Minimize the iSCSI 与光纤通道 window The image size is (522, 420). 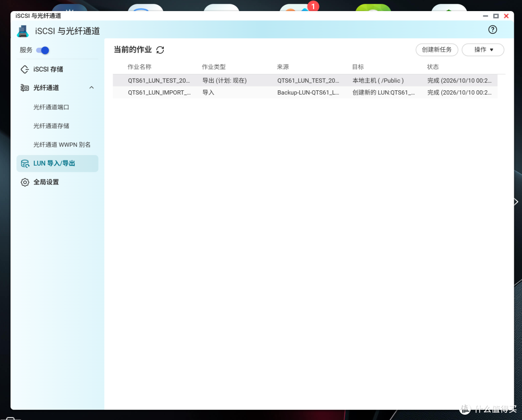[485, 16]
